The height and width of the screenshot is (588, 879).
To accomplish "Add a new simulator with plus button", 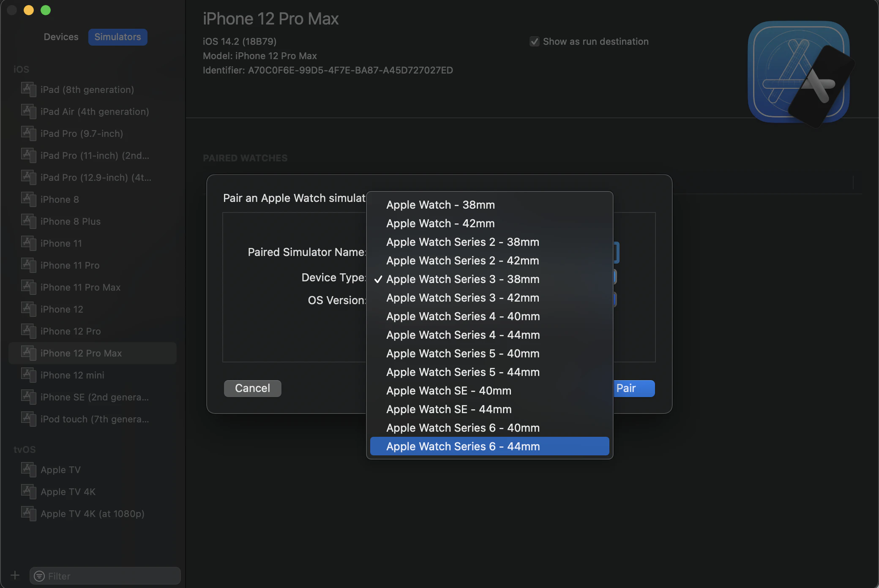I will click(x=15, y=575).
